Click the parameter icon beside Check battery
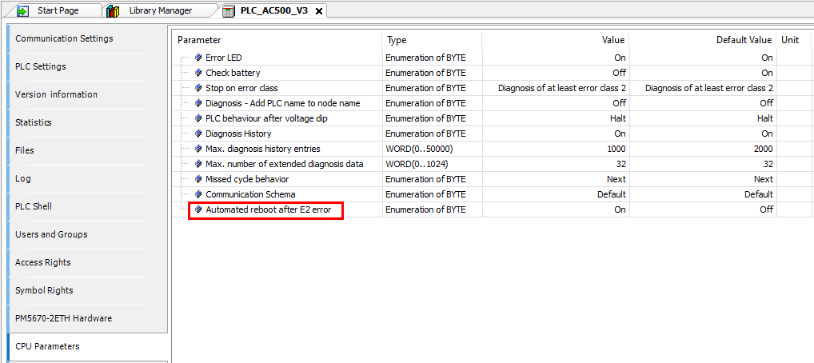This screenshot has height=363, width=814. point(198,73)
